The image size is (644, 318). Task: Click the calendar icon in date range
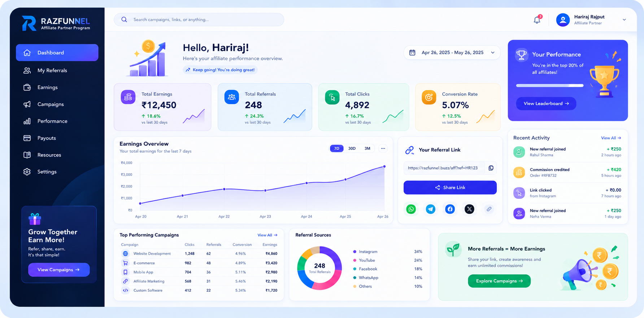pyautogui.click(x=412, y=53)
